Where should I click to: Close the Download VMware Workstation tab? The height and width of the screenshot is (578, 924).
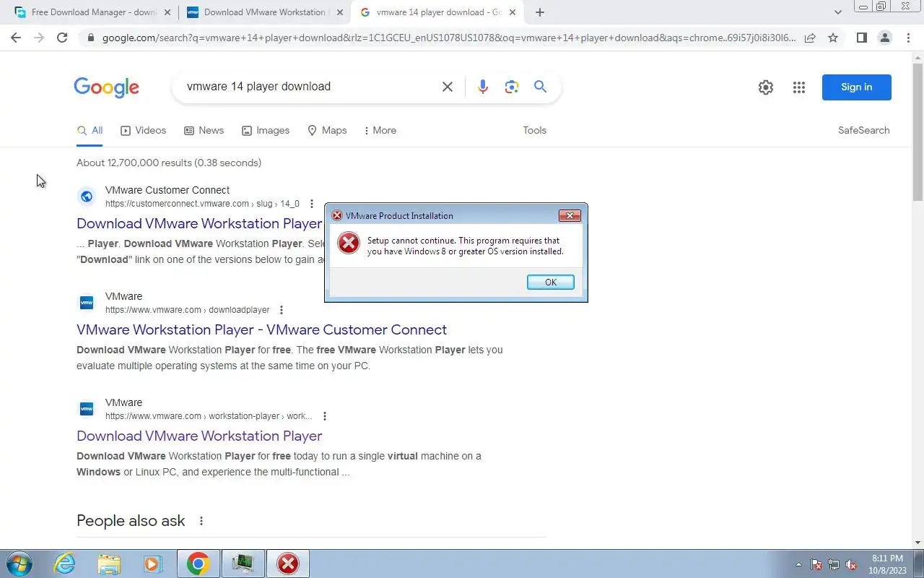coord(340,12)
